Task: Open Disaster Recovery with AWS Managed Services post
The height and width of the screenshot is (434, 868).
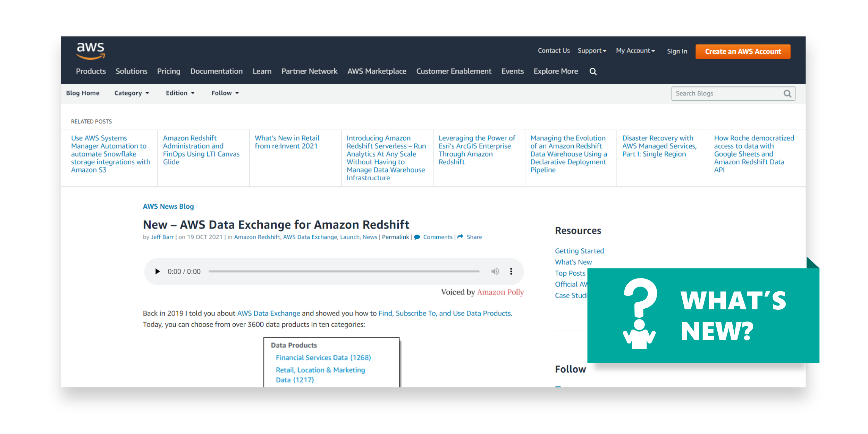Action: (659, 146)
